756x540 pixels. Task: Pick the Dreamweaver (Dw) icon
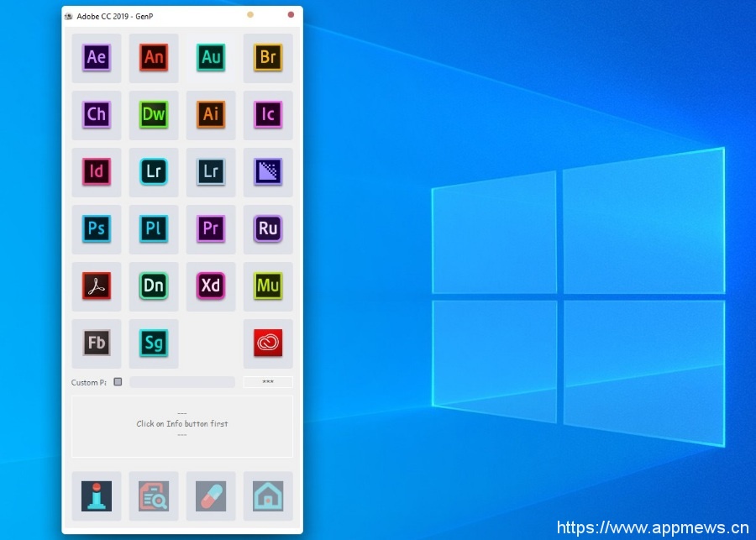coord(154,115)
